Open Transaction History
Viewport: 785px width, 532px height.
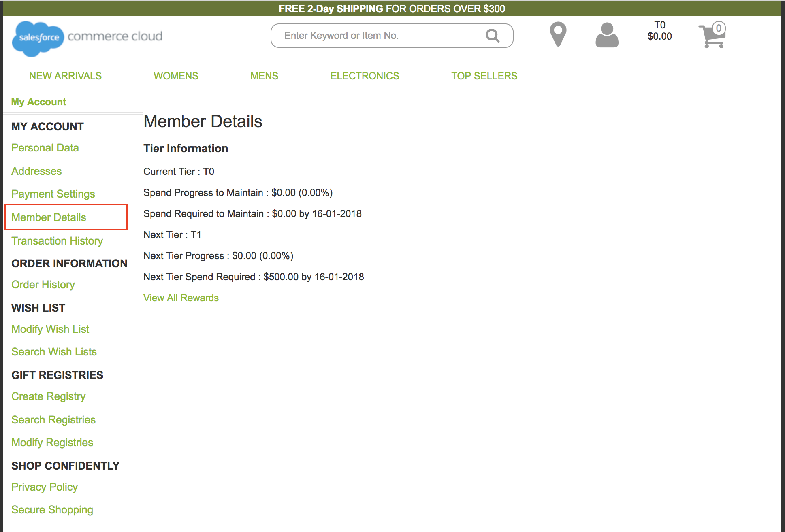click(57, 241)
